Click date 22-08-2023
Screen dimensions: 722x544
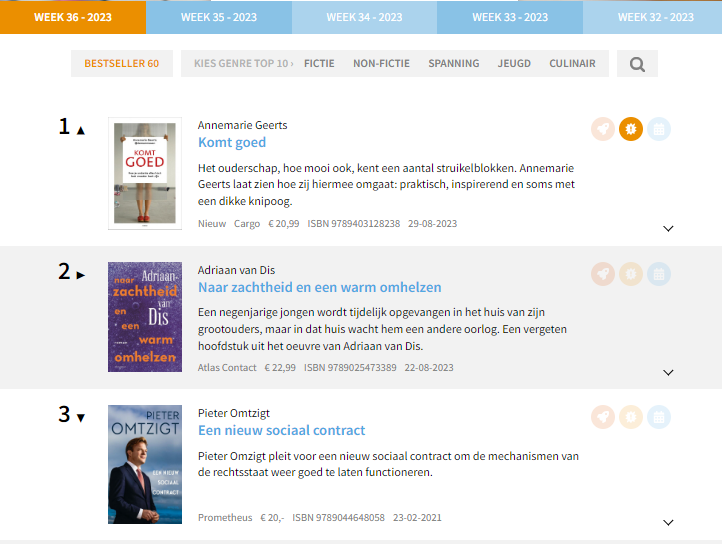click(429, 368)
